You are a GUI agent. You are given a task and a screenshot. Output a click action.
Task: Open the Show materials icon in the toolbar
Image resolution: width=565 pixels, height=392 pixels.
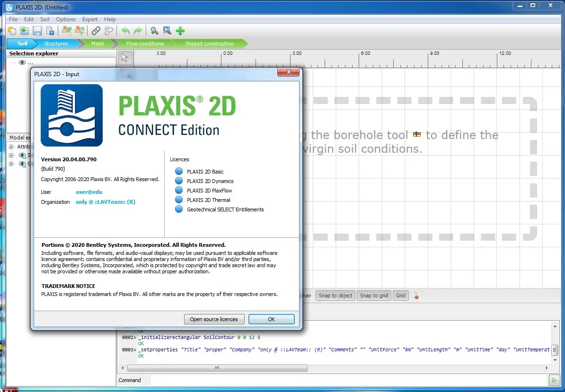[x=67, y=31]
